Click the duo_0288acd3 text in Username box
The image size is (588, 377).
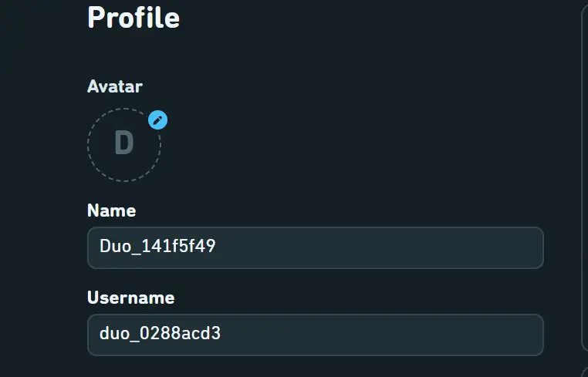(161, 333)
